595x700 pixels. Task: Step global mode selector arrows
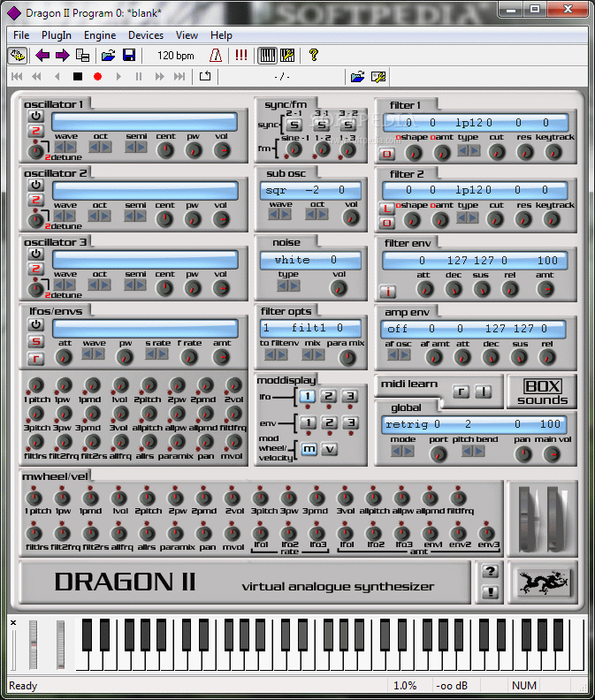(x=402, y=451)
